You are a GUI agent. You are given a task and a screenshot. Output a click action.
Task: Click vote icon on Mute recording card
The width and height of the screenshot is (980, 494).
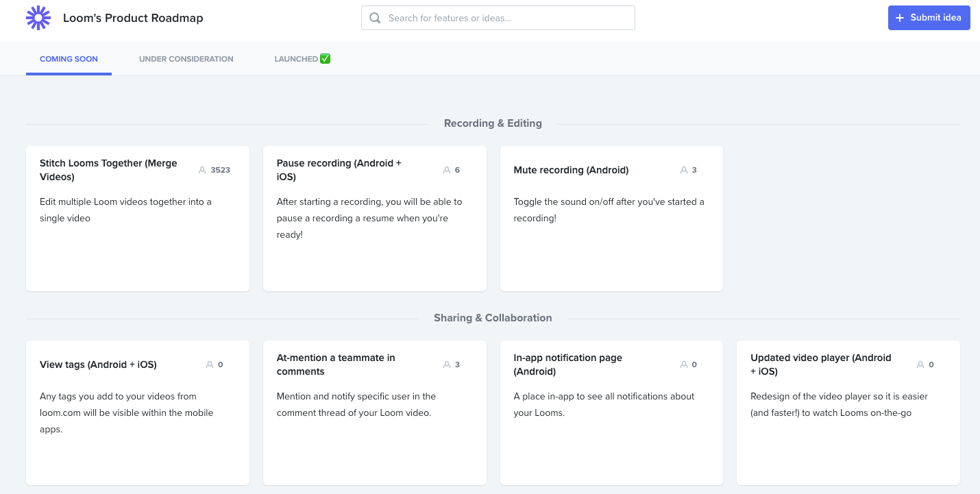pyautogui.click(x=684, y=170)
